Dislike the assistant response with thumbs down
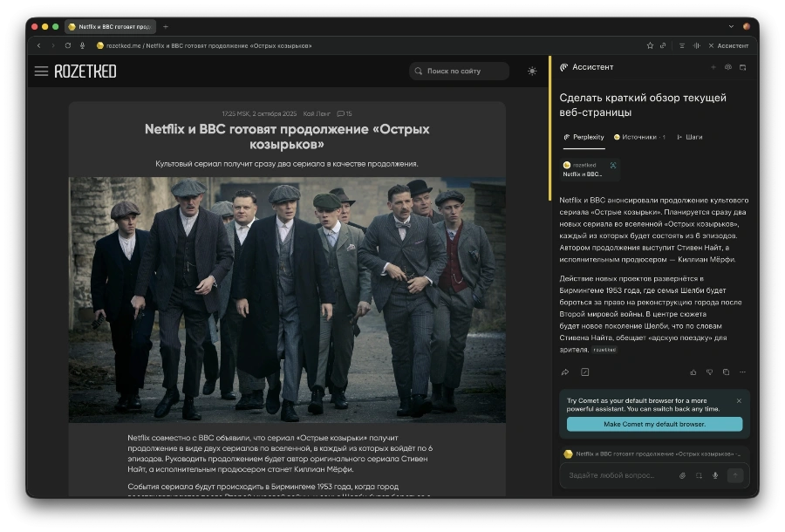This screenshot has height=532, width=785. point(709,372)
